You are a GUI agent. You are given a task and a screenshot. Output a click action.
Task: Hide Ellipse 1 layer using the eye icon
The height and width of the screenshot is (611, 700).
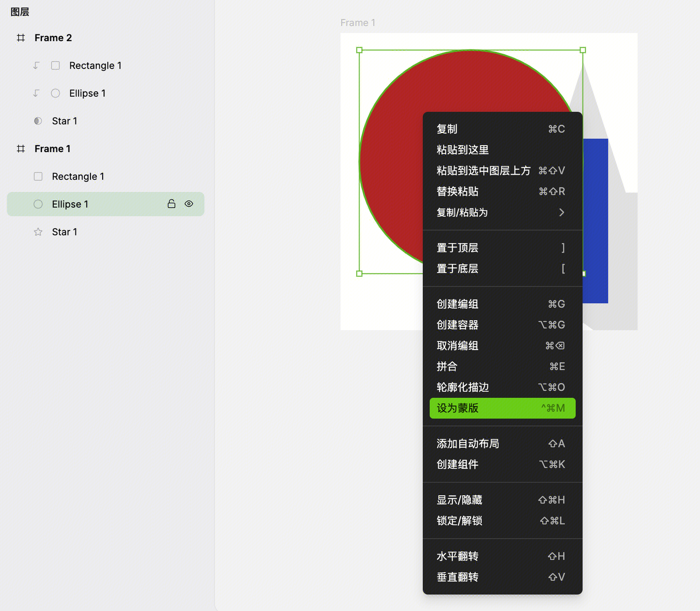pos(189,204)
